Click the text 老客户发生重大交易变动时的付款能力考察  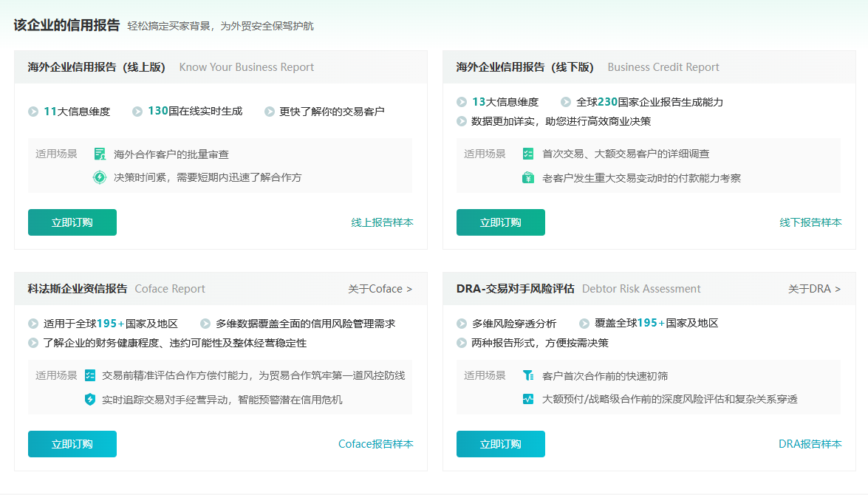pos(641,178)
